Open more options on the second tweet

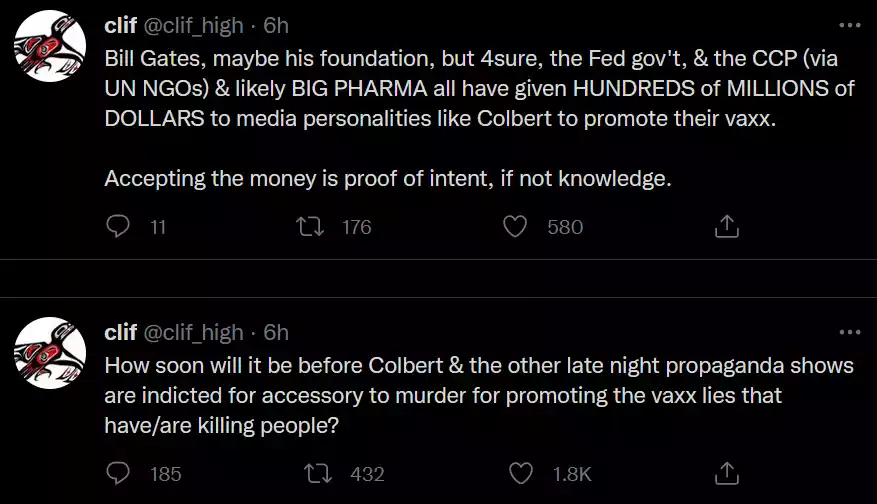click(849, 332)
